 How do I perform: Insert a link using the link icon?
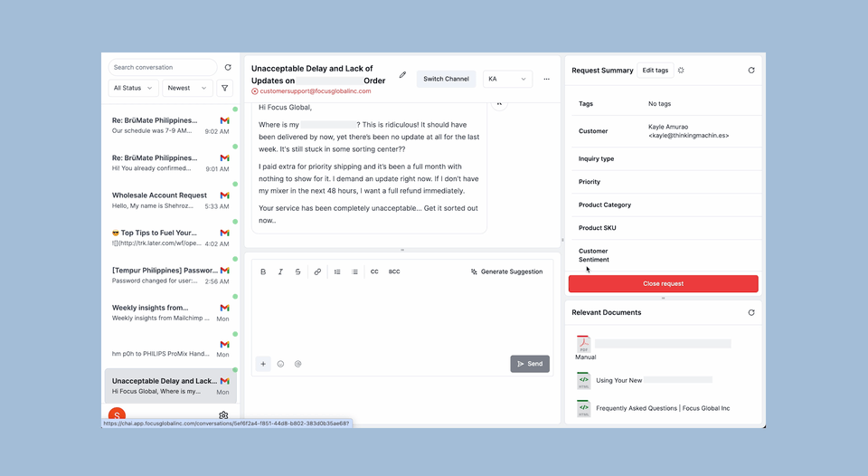pos(317,271)
